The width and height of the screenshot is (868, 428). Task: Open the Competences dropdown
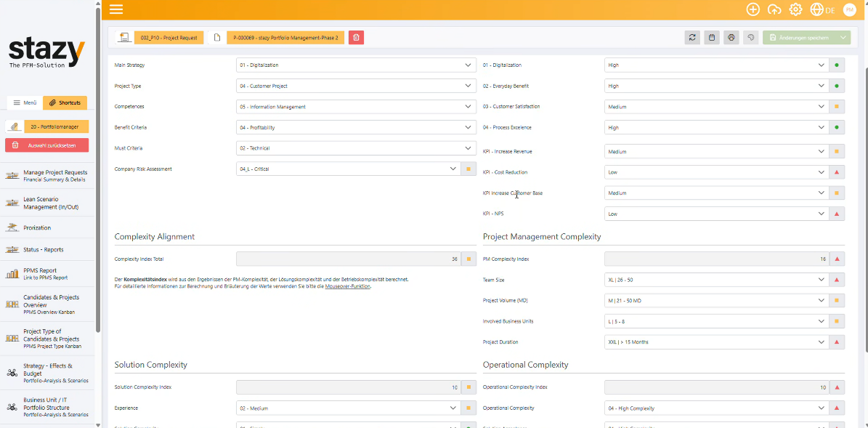click(x=356, y=107)
